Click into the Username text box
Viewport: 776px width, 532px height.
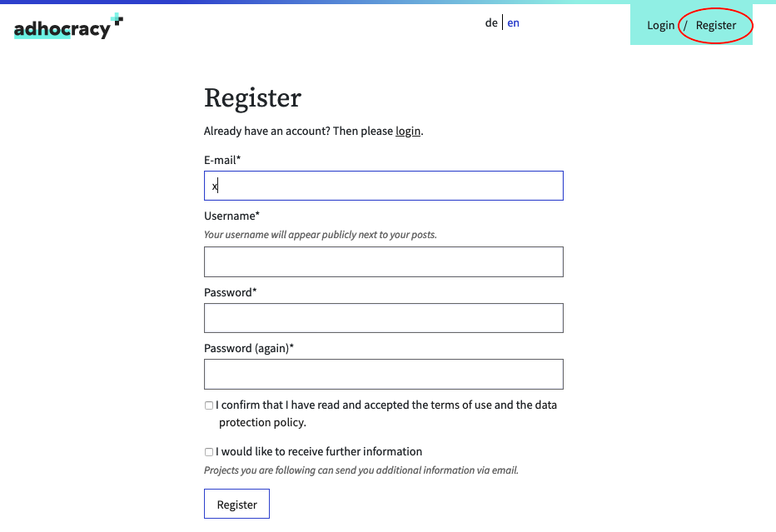tap(383, 261)
